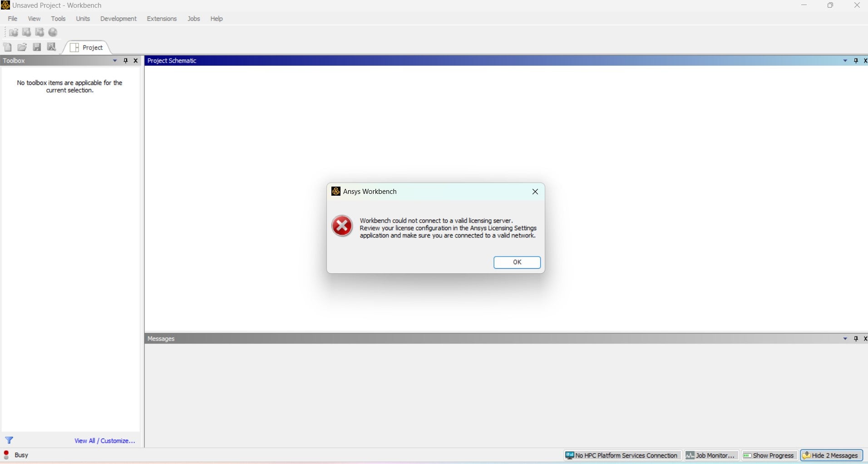868x464 pixels.
Task: Click the standalone globe toolbar icon
Action: (x=53, y=32)
